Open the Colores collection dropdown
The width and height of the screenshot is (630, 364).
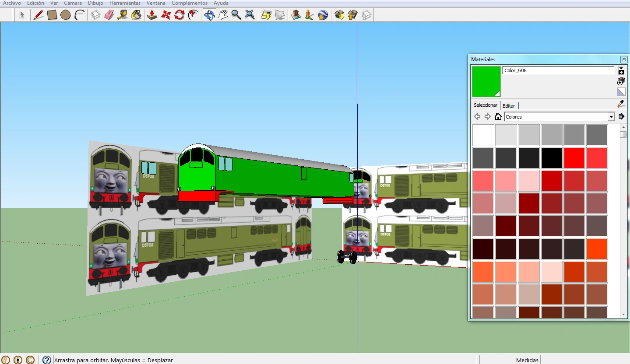coord(611,116)
